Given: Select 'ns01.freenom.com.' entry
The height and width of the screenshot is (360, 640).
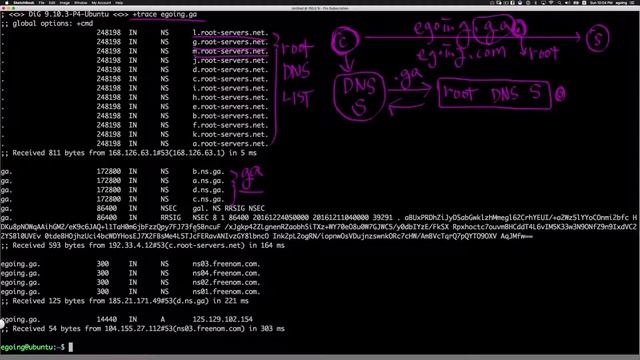Looking at the screenshot, I should click(226, 292).
